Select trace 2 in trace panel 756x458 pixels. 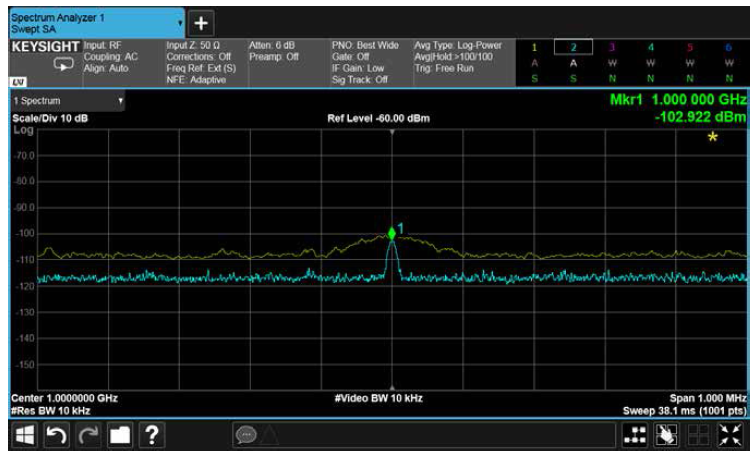[573, 47]
